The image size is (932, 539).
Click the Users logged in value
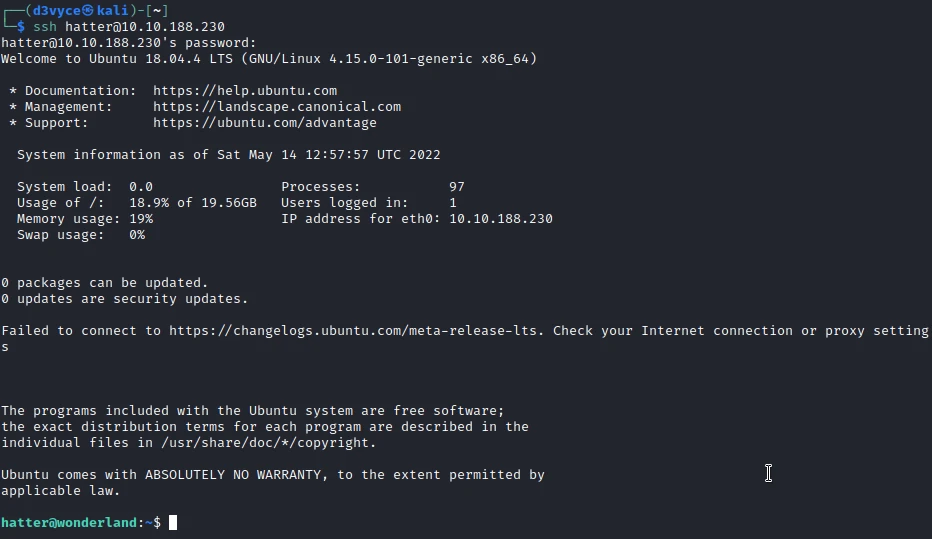(453, 203)
